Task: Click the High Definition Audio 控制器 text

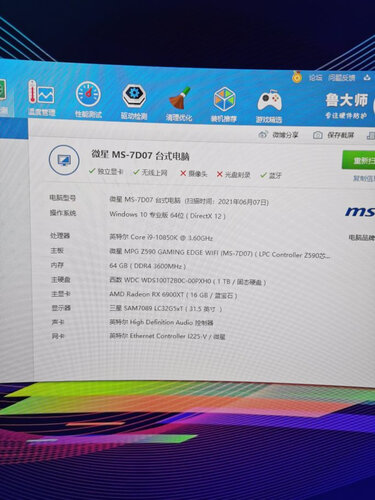Action: (161, 322)
